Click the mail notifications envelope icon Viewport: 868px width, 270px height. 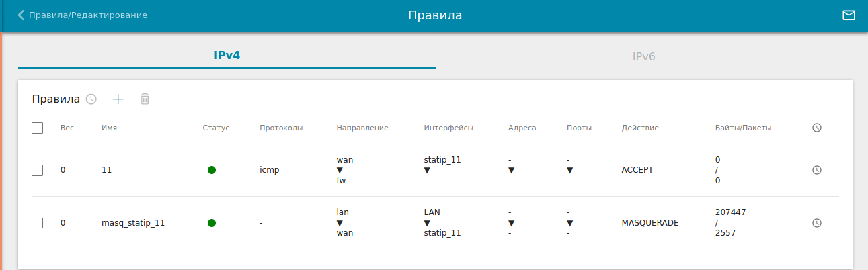point(849,15)
